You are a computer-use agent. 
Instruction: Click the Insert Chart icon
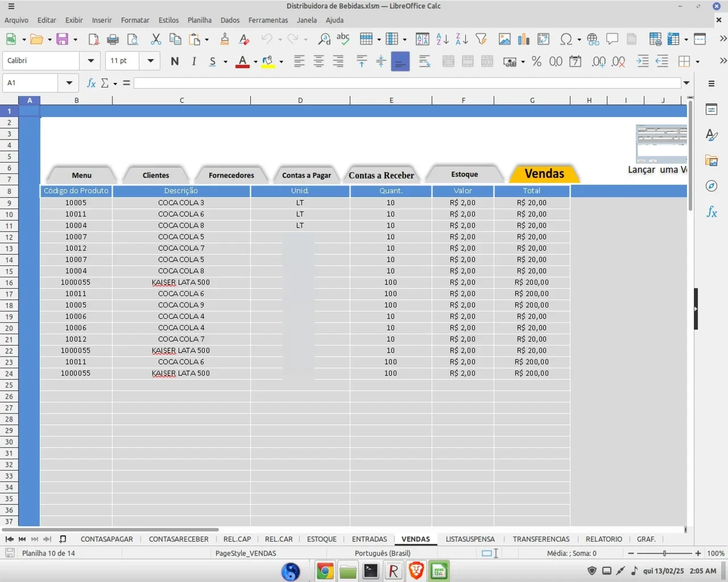524,39
